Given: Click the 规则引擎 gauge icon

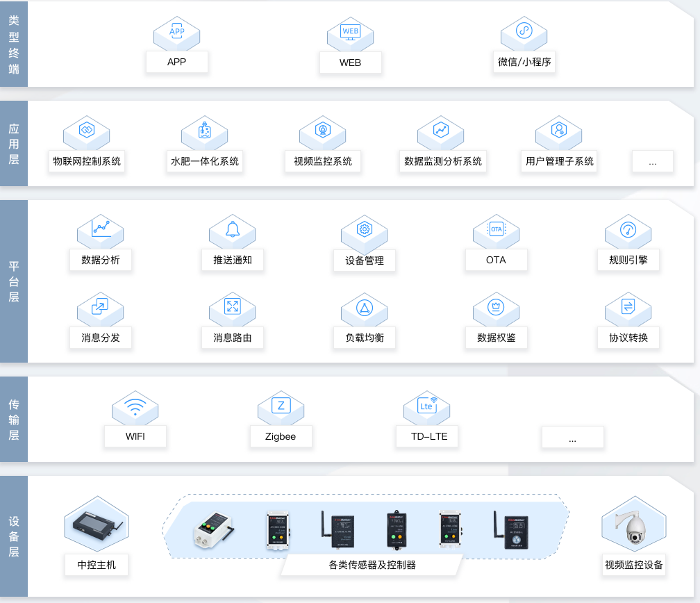Looking at the screenshot, I should (x=628, y=229).
